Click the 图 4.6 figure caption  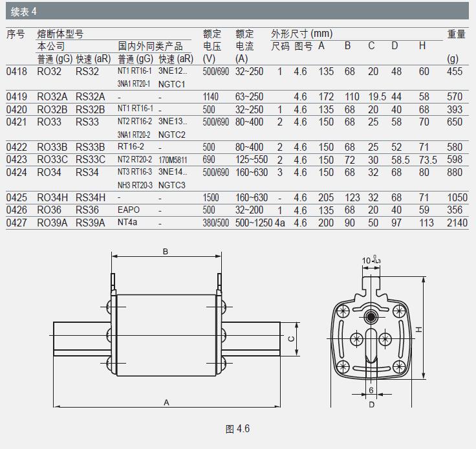237,429
